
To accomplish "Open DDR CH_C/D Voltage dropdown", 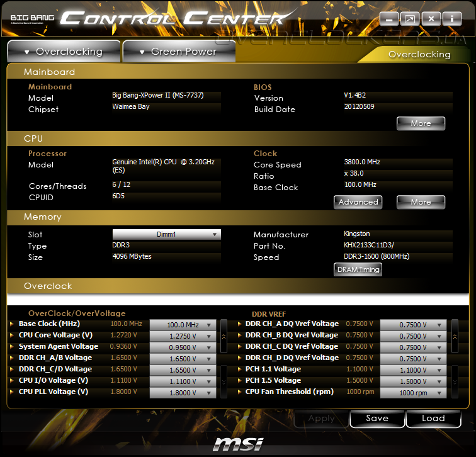I will [183, 370].
